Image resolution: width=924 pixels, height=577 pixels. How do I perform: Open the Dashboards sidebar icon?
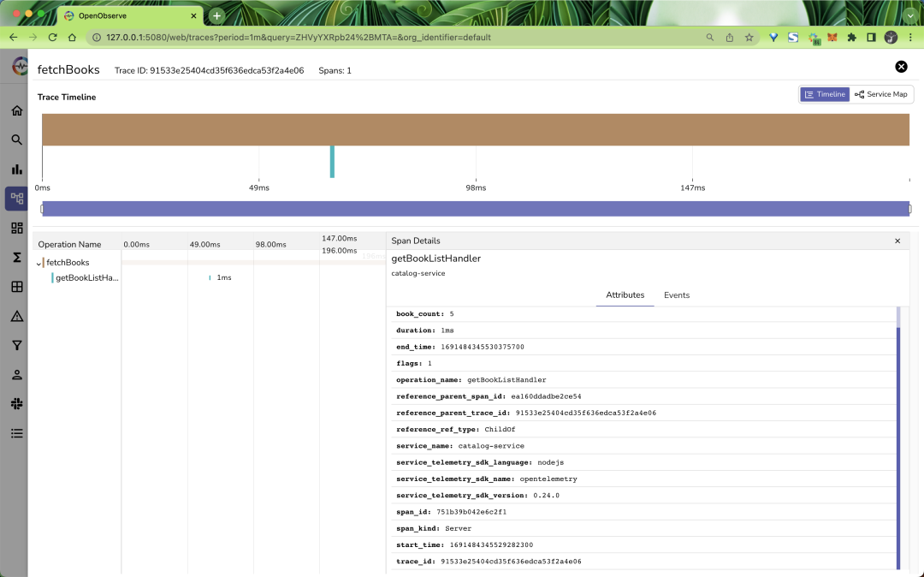tap(16, 228)
